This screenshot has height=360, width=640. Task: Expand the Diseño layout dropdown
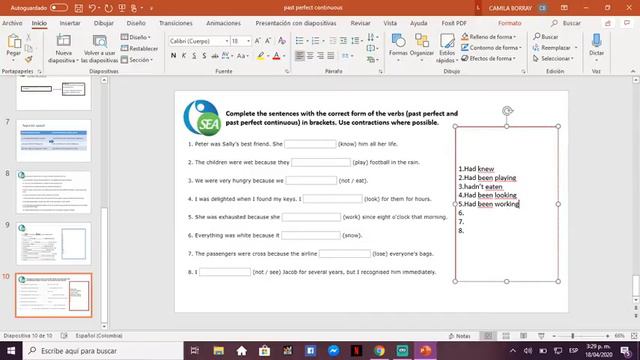click(136, 37)
